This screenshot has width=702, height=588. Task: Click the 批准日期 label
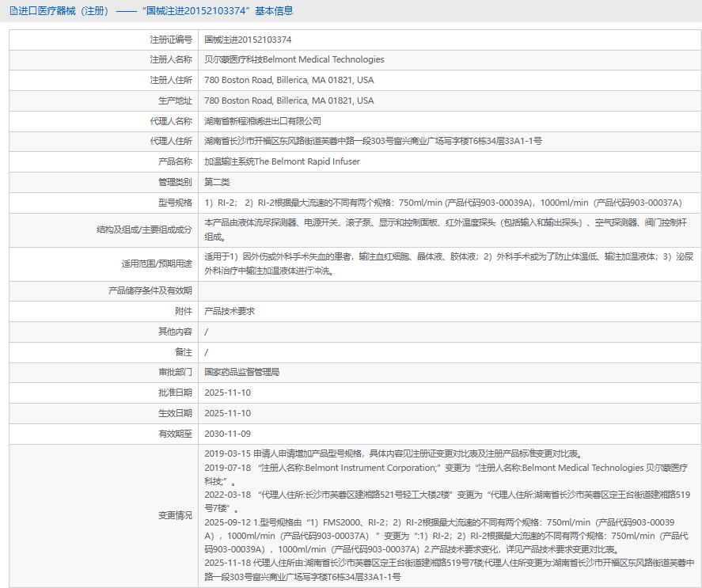point(175,393)
